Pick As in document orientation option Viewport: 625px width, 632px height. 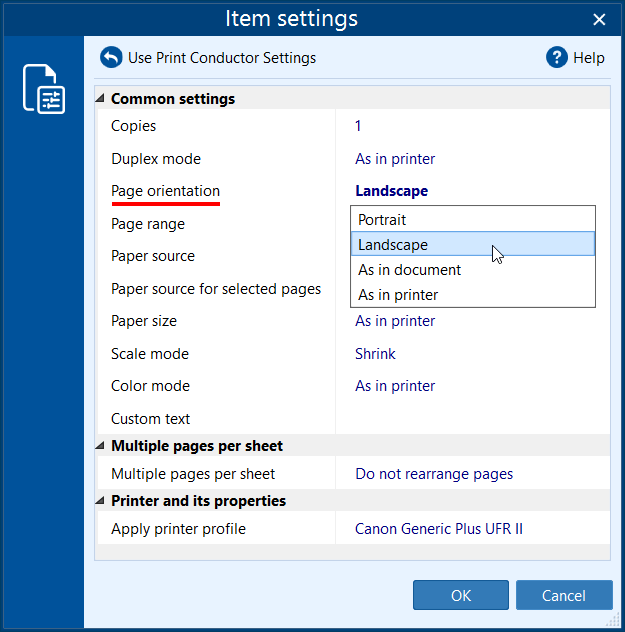[x=473, y=270]
